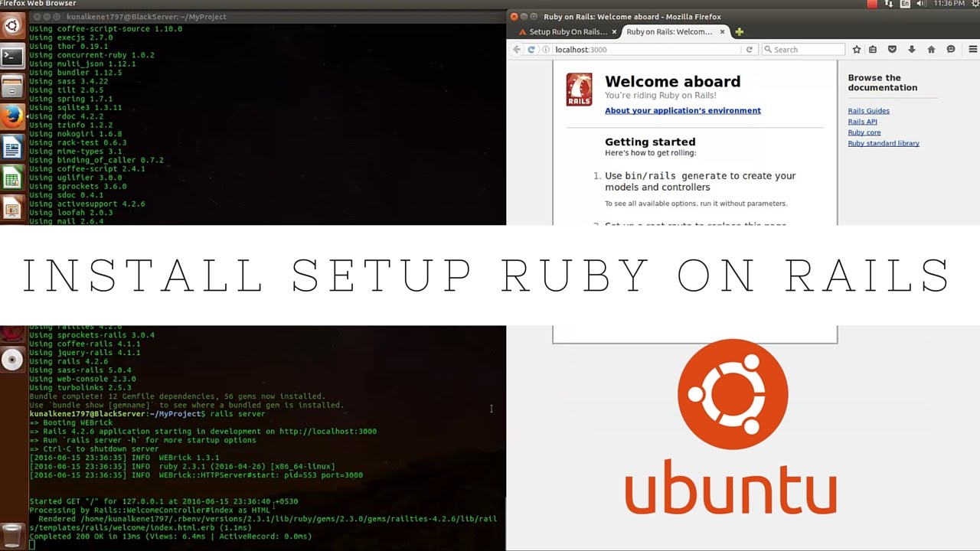
Task: Click the Browse the documentation heading
Action: [882, 83]
